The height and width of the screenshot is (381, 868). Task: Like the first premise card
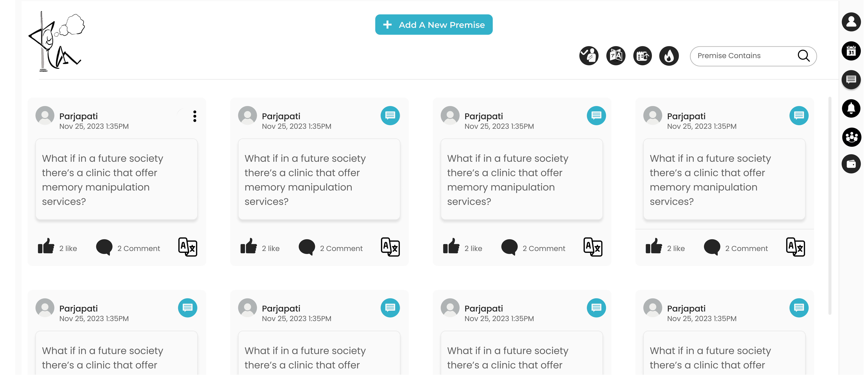[46, 247]
